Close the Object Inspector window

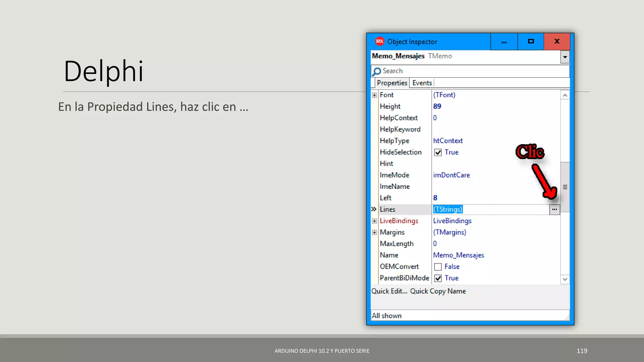557,41
